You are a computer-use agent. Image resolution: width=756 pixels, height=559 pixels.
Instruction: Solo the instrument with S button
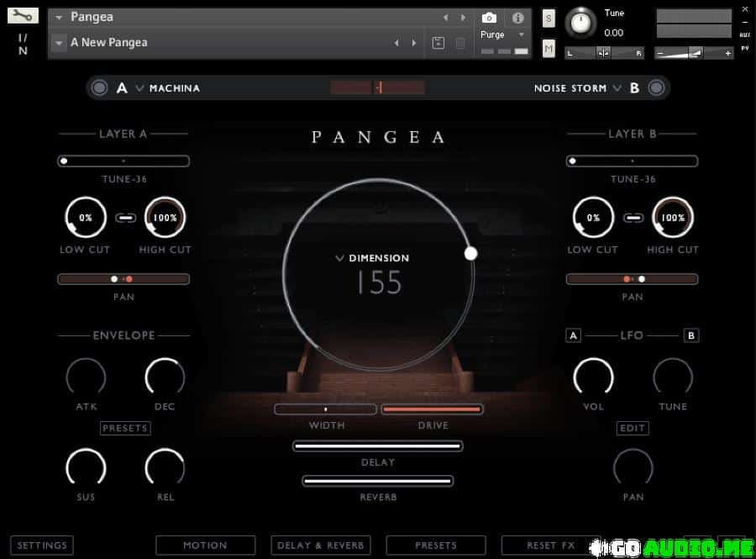pos(549,18)
